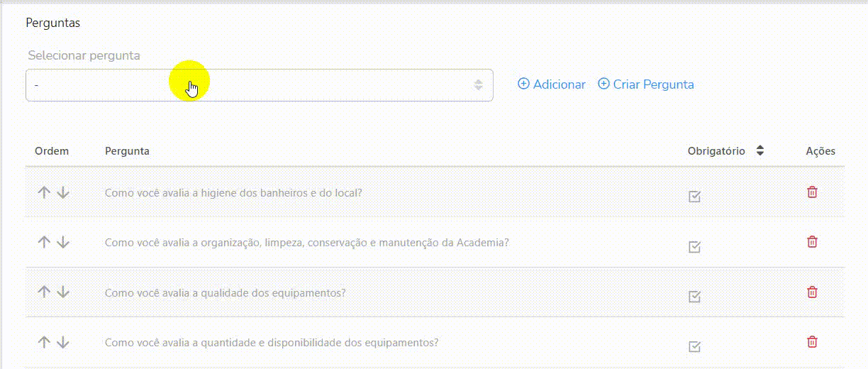Open the Selecionar pergunta dropdown
The image size is (868, 369).
(x=259, y=85)
